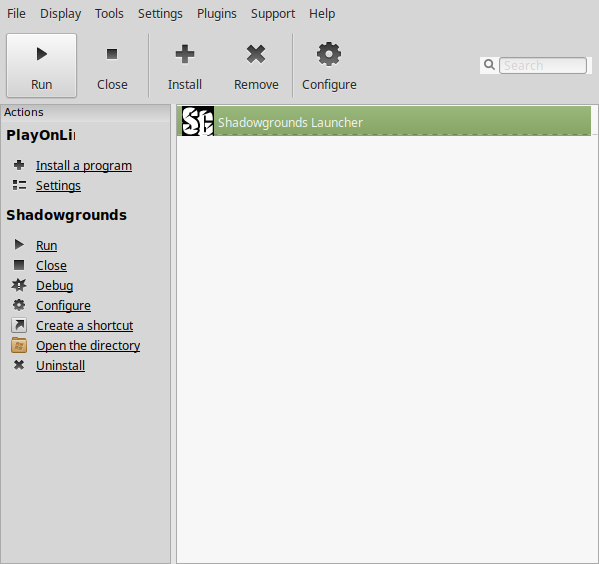Click the Debug link in sidebar
599x564 pixels.
coord(55,285)
